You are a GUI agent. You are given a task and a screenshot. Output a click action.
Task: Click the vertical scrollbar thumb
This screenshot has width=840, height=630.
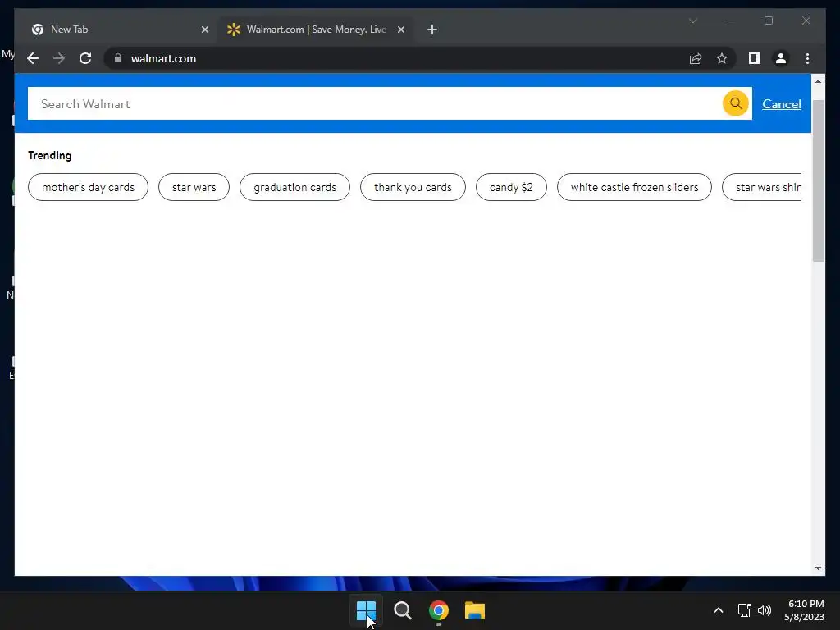tap(818, 180)
